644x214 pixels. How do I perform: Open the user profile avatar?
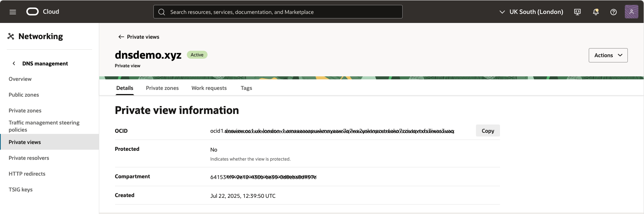[631, 12]
